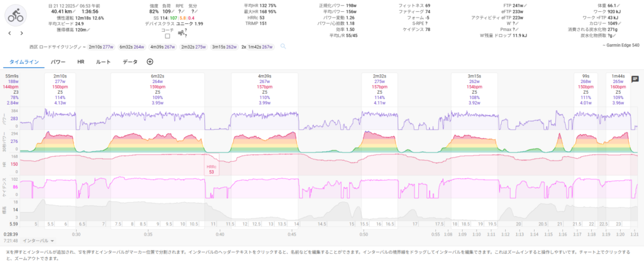Open the ルート tab
The height and width of the screenshot is (269, 644).
point(103,62)
